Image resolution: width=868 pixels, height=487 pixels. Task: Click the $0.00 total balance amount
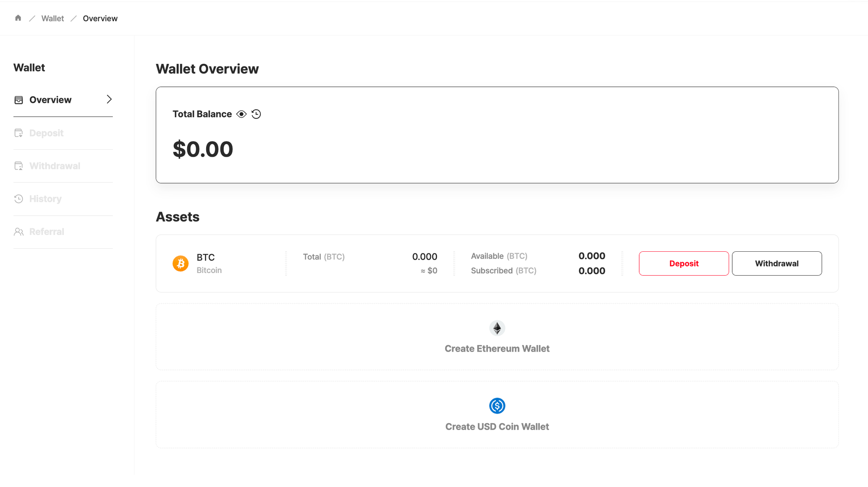(x=203, y=149)
